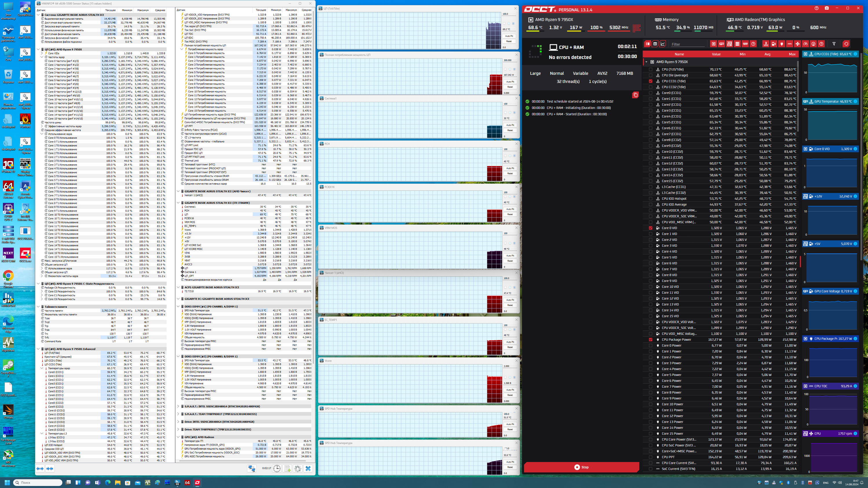Image resolution: width=868 pixels, height=488 pixels.
Task: Reset OCCT sensor min/max values
Action: click(x=846, y=44)
